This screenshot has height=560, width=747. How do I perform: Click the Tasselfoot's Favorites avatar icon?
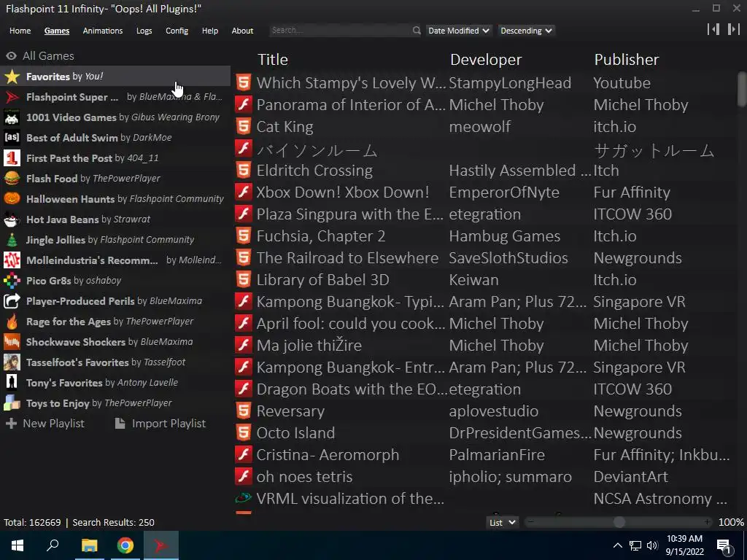pos(12,362)
